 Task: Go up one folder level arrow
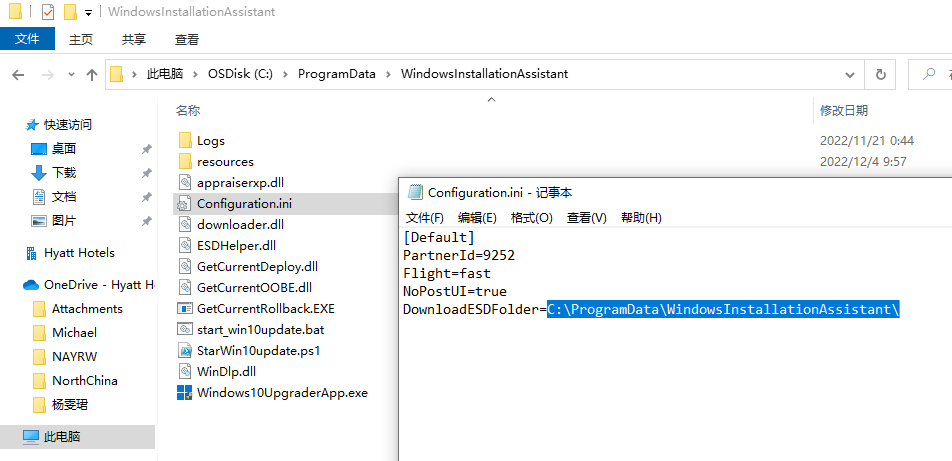(92, 75)
